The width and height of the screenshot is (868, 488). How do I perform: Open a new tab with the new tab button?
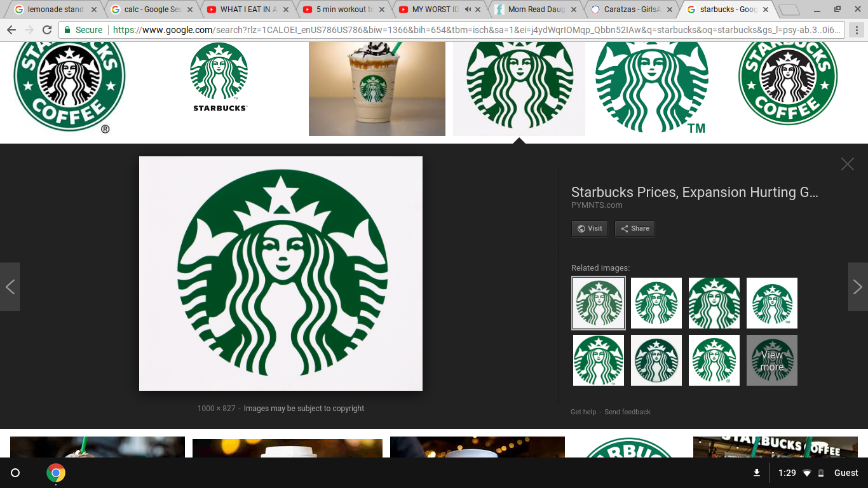[x=789, y=10]
